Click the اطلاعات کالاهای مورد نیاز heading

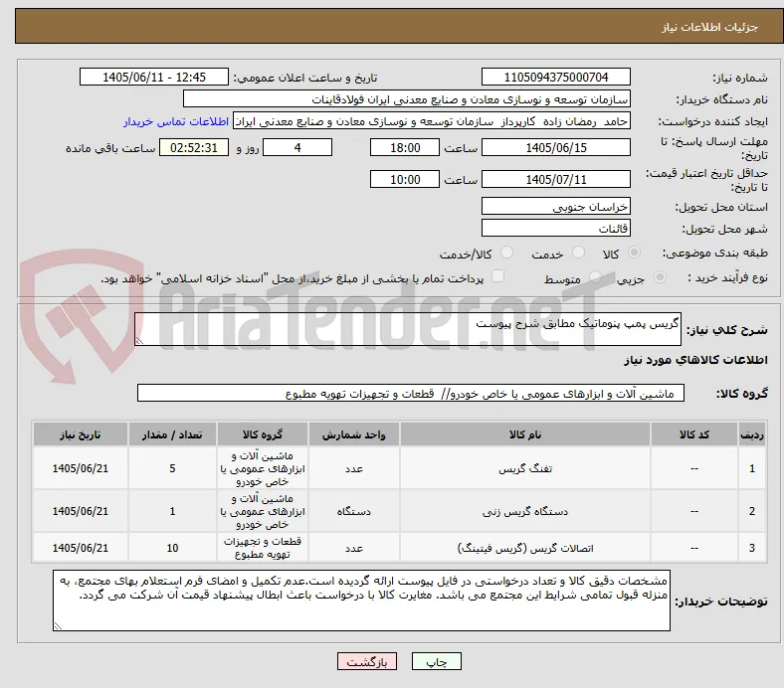[x=695, y=360]
